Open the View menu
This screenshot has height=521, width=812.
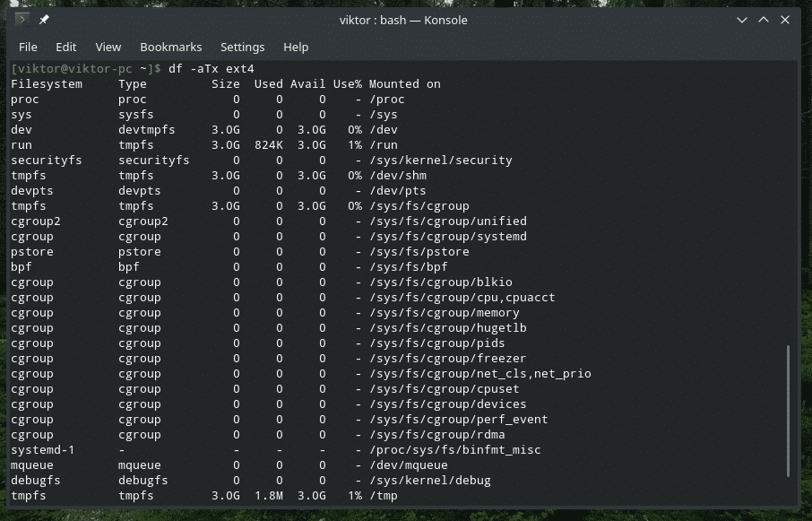point(108,47)
